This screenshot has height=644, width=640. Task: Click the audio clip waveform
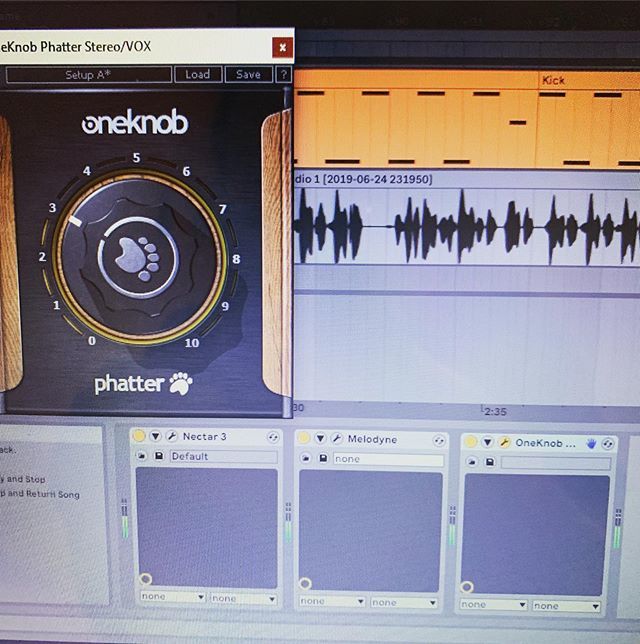pos(467,227)
